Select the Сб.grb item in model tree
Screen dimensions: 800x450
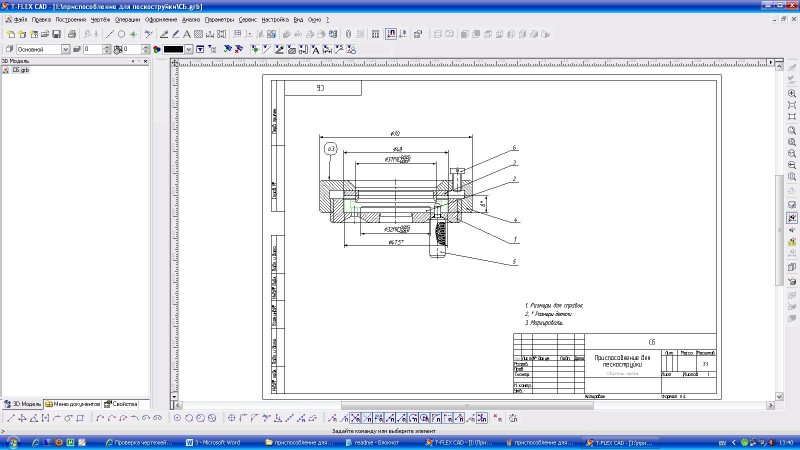tap(20, 70)
